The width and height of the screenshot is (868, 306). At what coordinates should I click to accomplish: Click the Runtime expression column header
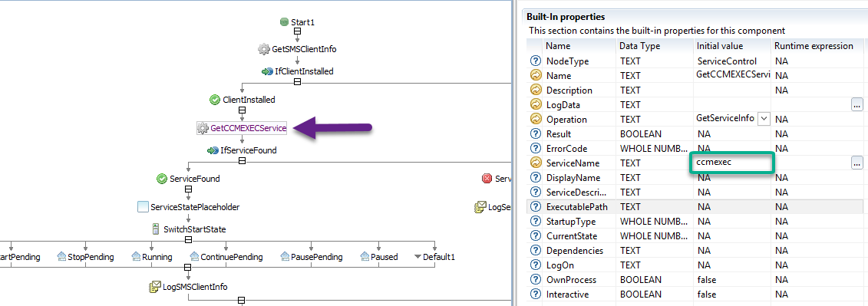click(814, 46)
